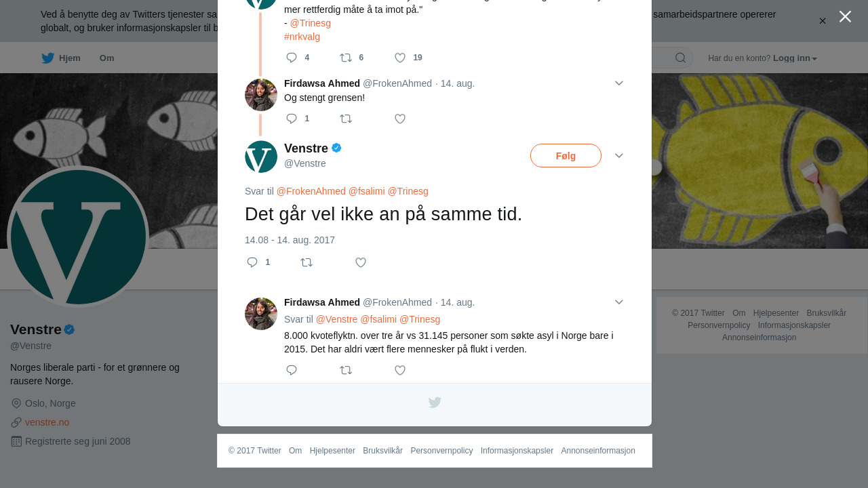The image size is (868, 488).
Task: Expand options chevron on main Venstre tweet
Action: [619, 155]
